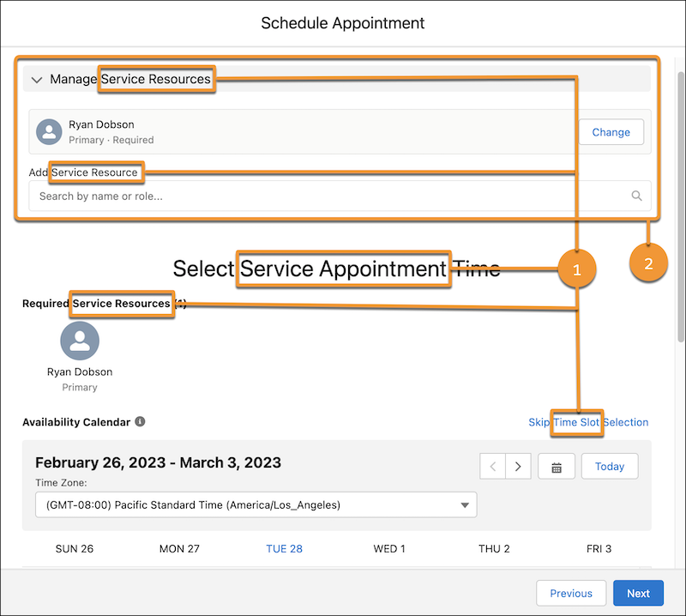Click the search magnifier icon

636,196
